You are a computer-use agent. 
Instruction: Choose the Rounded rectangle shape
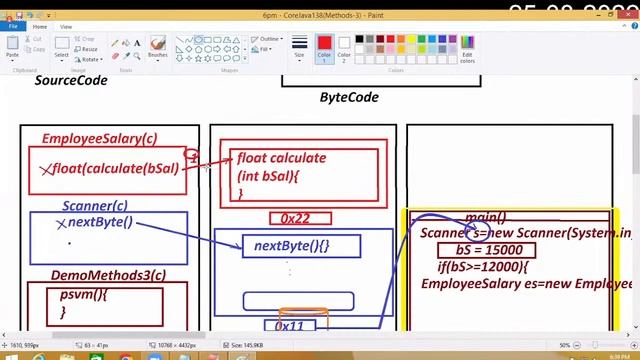coord(217,40)
